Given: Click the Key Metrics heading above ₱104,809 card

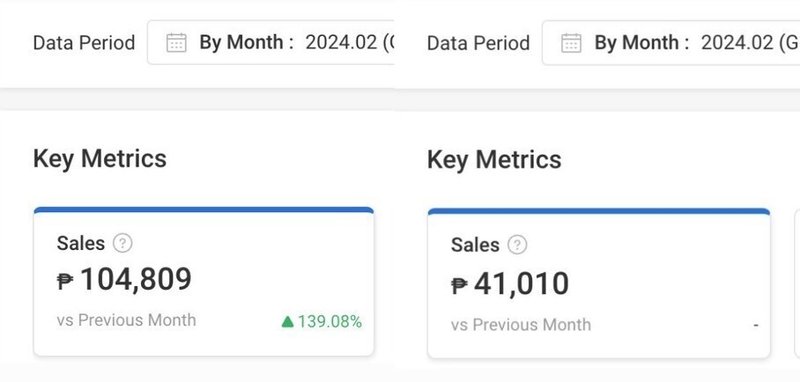Looking at the screenshot, I should [100, 159].
